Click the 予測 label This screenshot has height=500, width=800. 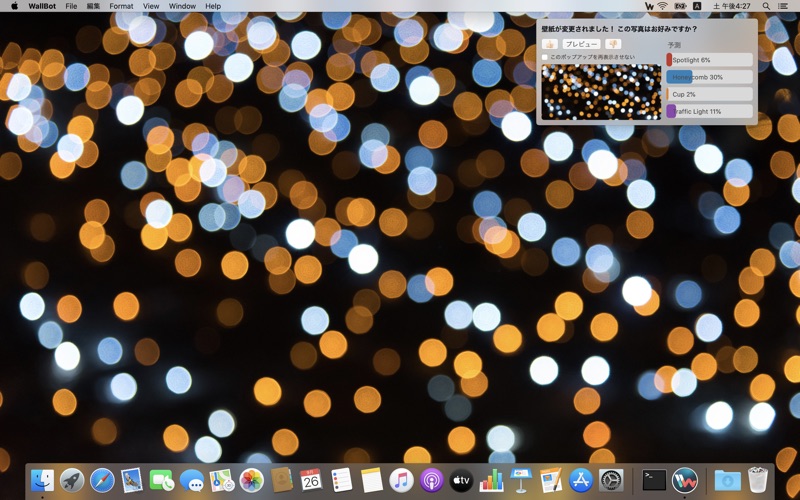[674, 45]
